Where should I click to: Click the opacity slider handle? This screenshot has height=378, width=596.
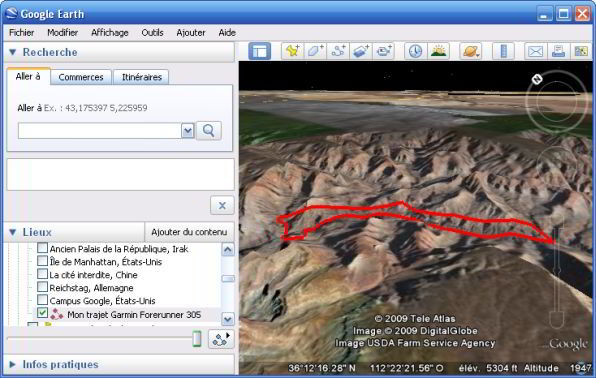coord(197,339)
